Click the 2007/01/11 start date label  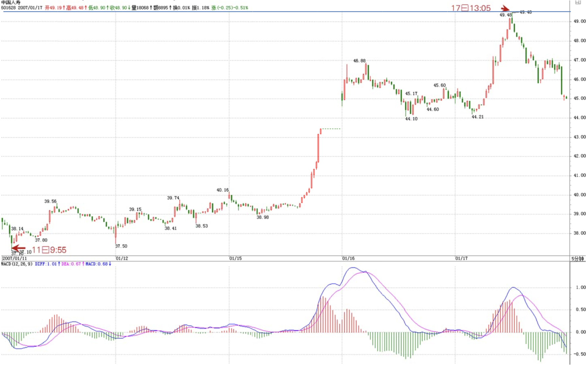pos(15,259)
